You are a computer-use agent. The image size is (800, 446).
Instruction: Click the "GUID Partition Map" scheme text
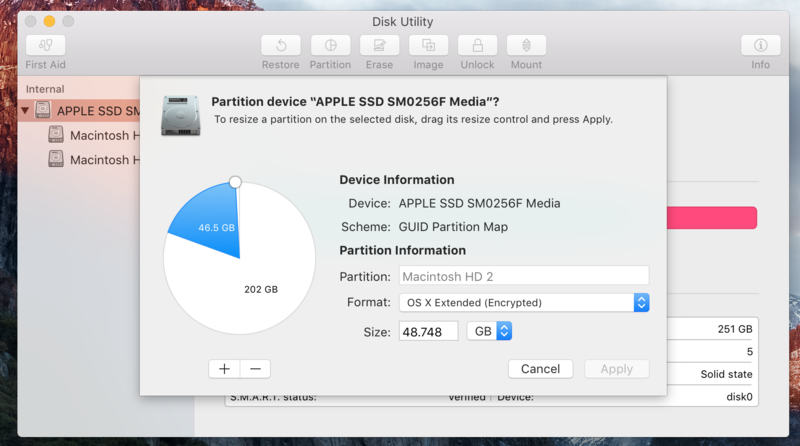[x=453, y=227]
